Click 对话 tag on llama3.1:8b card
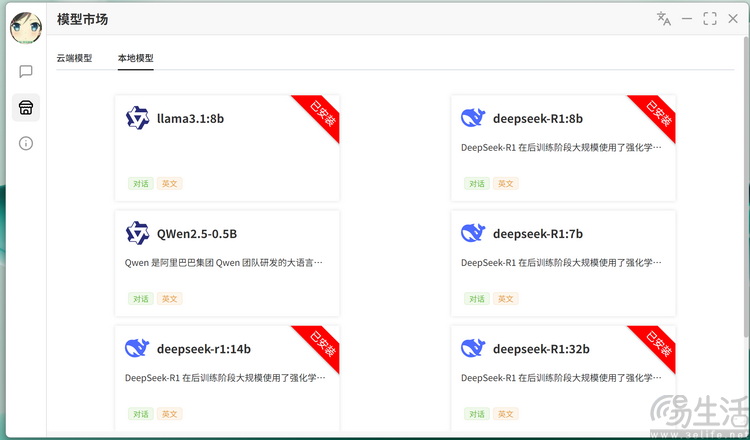Screen dimensions: 750x440 click(141, 184)
